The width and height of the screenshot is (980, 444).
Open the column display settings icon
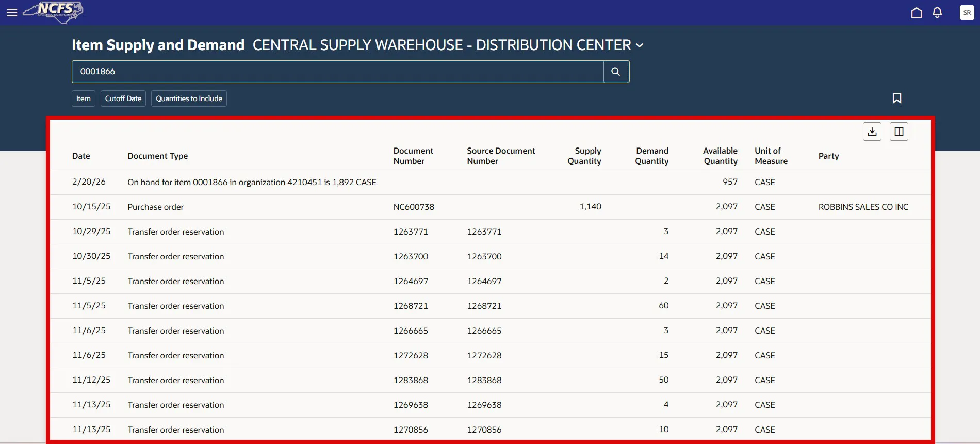pos(899,131)
